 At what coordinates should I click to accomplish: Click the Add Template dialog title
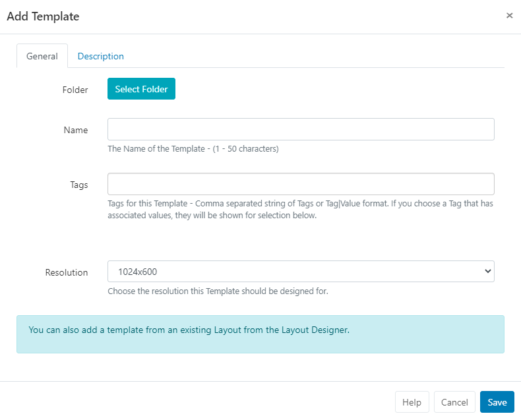click(43, 16)
